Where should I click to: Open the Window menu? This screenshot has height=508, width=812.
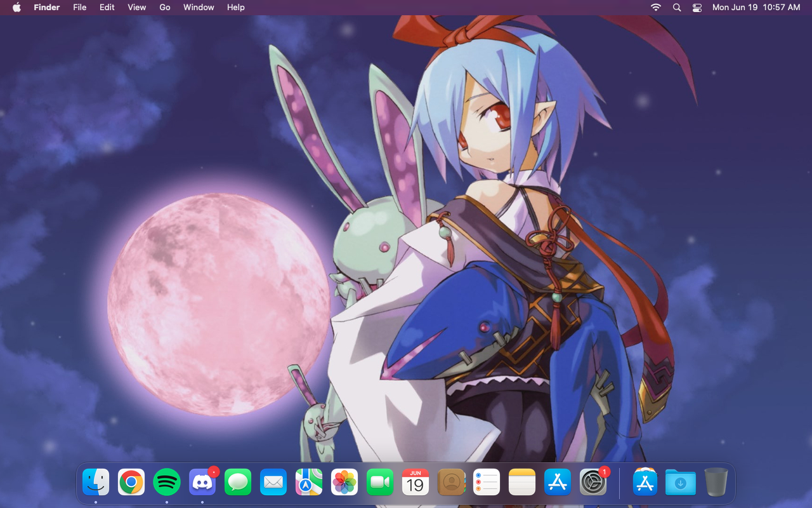(x=199, y=7)
